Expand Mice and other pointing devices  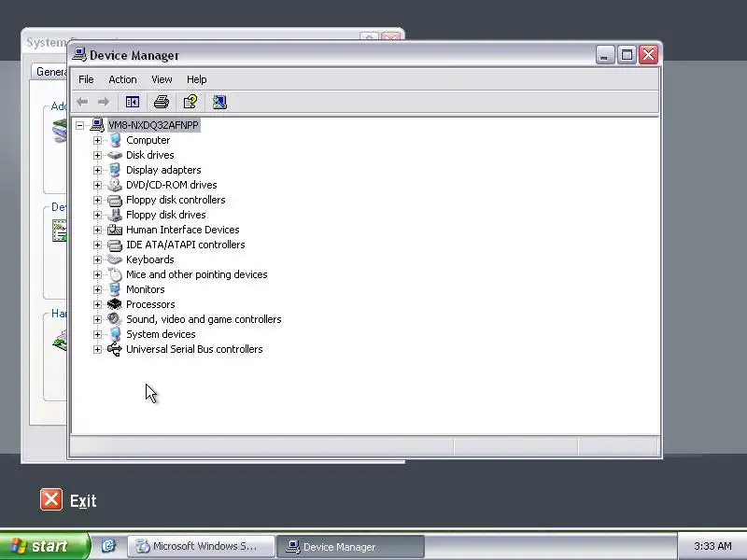98,274
